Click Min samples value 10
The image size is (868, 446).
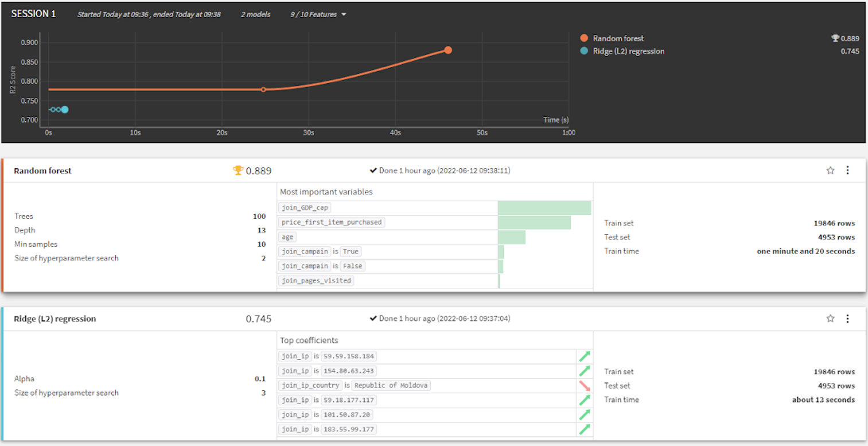262,244
